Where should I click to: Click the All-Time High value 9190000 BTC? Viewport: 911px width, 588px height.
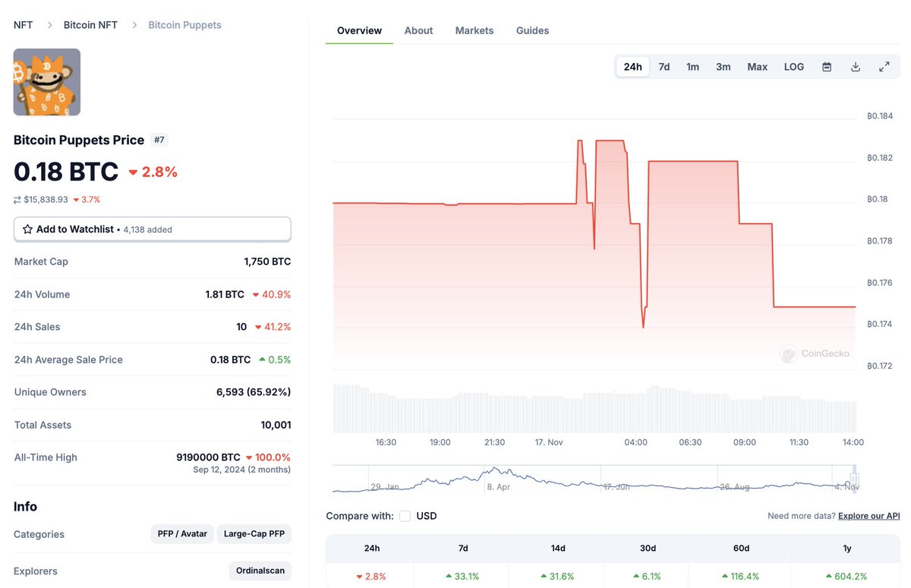point(208,458)
